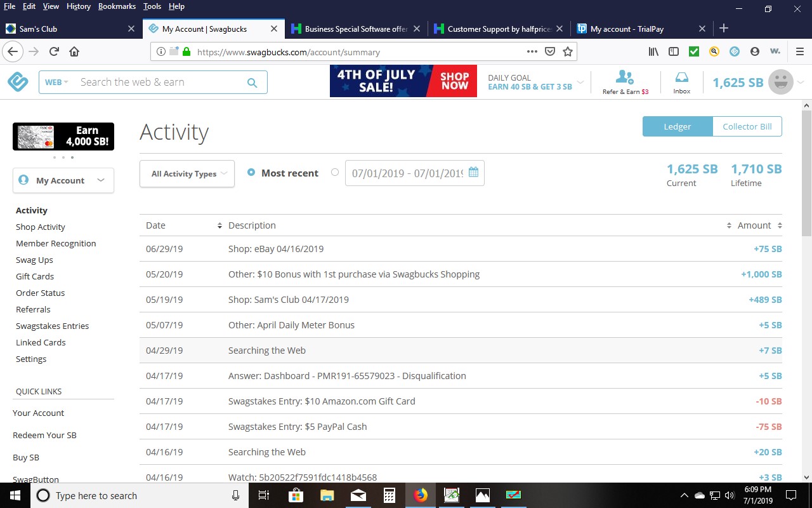Click the 4th of July Sale Shop Now banner
This screenshot has height=508, width=812.
pos(403,81)
